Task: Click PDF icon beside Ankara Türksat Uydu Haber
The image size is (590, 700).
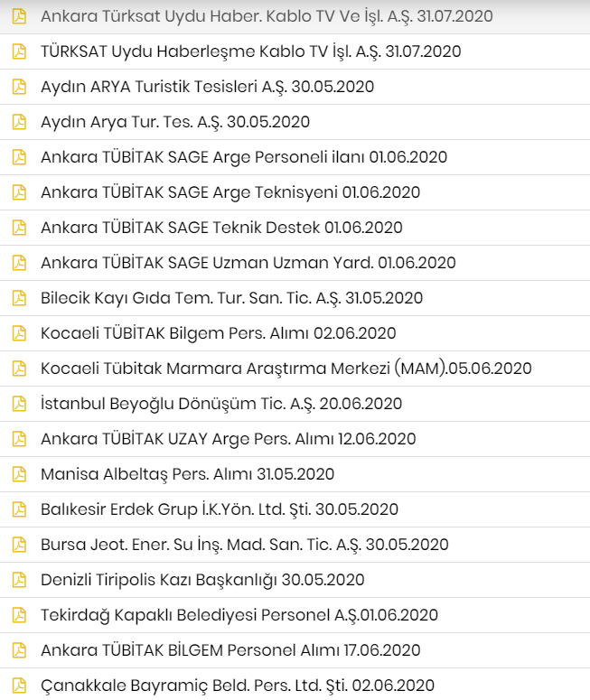Action: tap(19, 16)
